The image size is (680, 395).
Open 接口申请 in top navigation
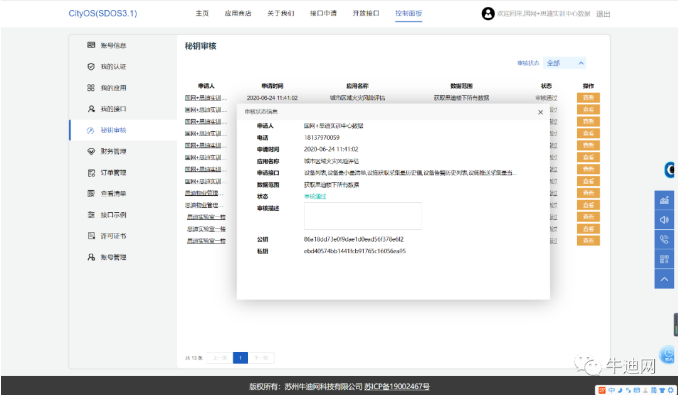pyautogui.click(x=323, y=13)
